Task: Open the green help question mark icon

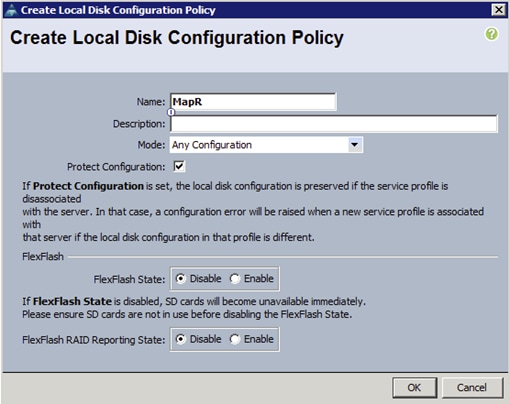Action: pyautogui.click(x=491, y=34)
